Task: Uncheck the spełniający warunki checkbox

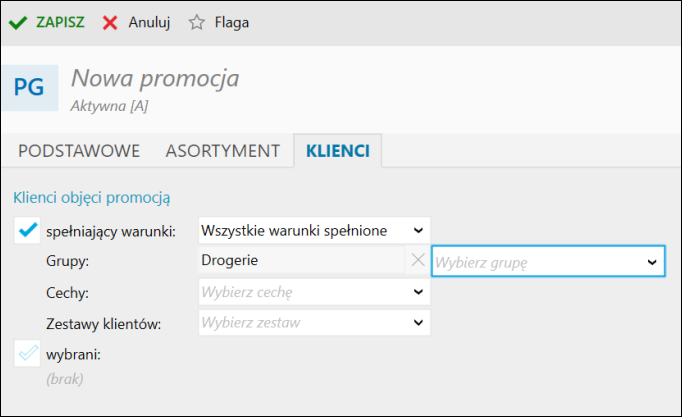Action: (x=27, y=230)
